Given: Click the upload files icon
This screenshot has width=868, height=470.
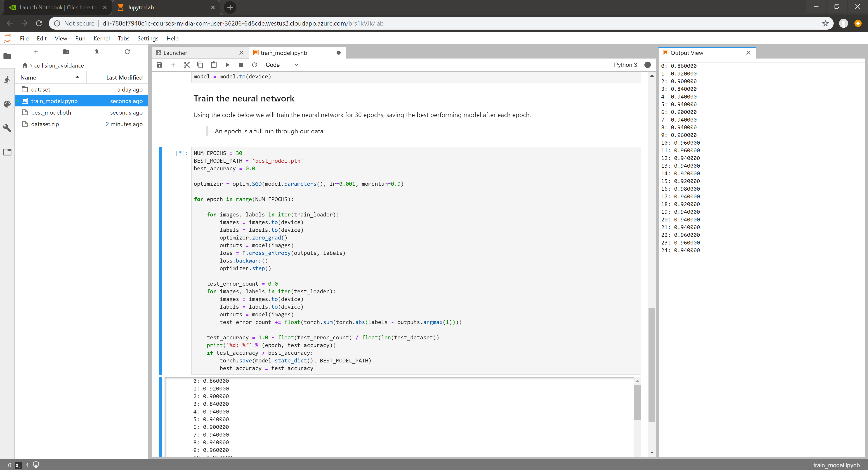Looking at the screenshot, I should [x=97, y=52].
